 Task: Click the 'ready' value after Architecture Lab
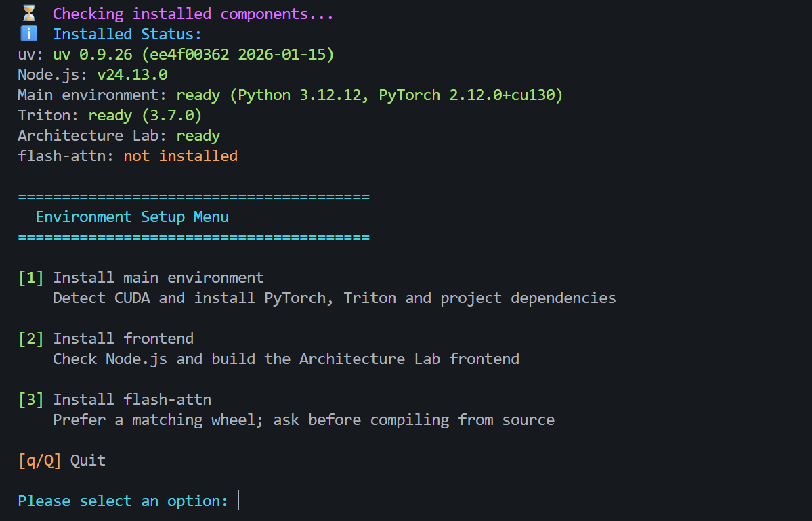pos(198,136)
